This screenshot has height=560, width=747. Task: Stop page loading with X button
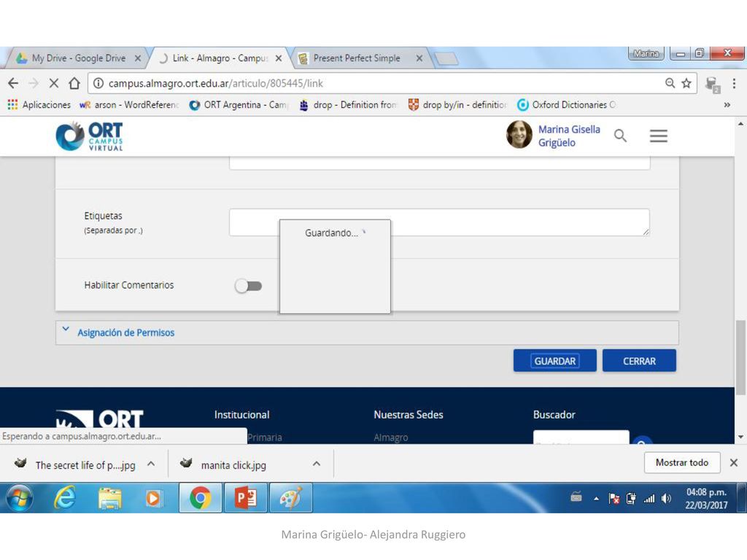(54, 83)
